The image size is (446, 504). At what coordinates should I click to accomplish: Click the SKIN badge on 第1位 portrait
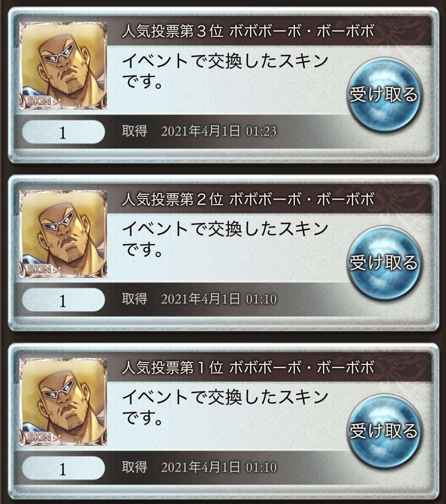point(40,438)
